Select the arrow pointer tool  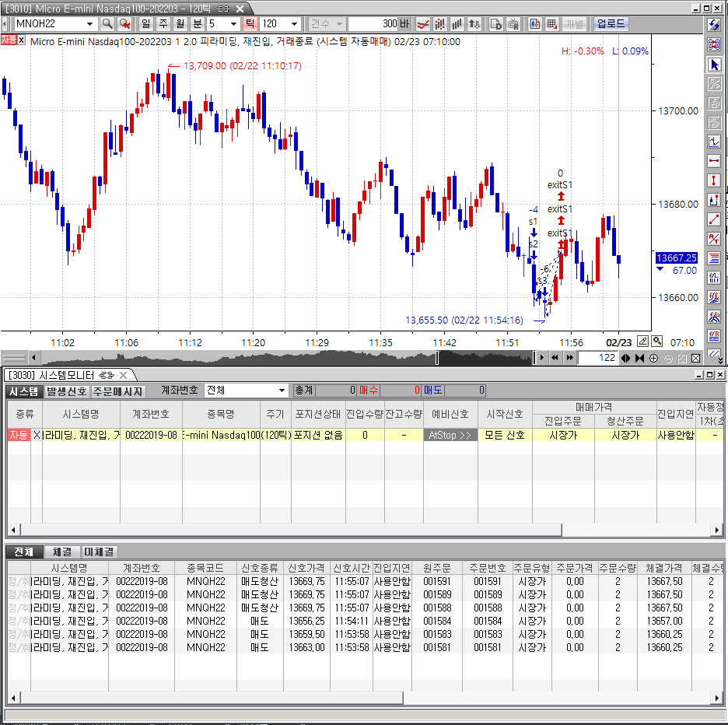(714, 64)
